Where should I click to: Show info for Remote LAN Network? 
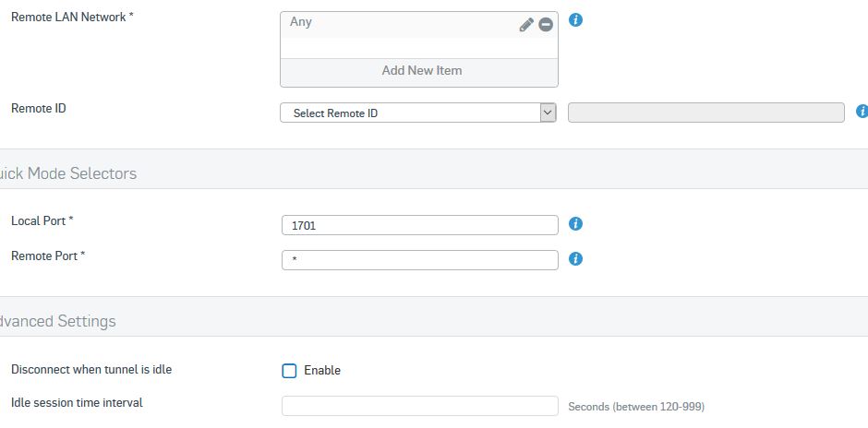click(x=575, y=20)
